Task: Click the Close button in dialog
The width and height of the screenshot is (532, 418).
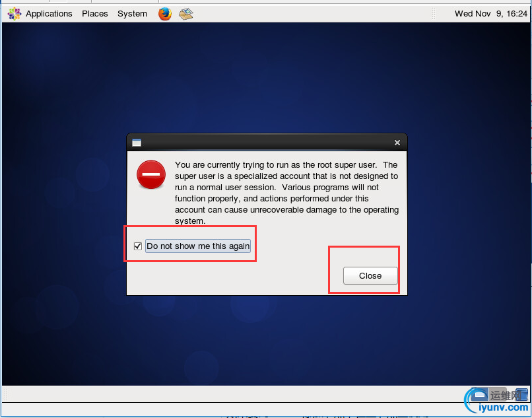Action: (370, 276)
